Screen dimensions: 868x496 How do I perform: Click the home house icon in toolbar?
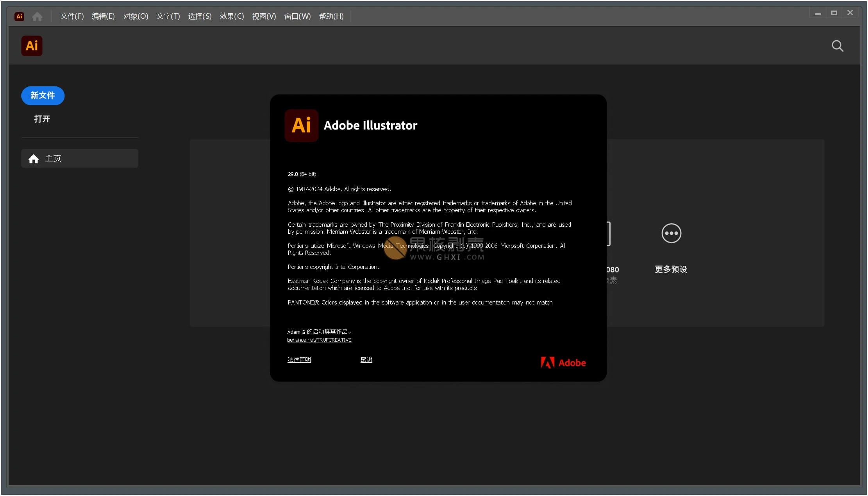click(37, 16)
